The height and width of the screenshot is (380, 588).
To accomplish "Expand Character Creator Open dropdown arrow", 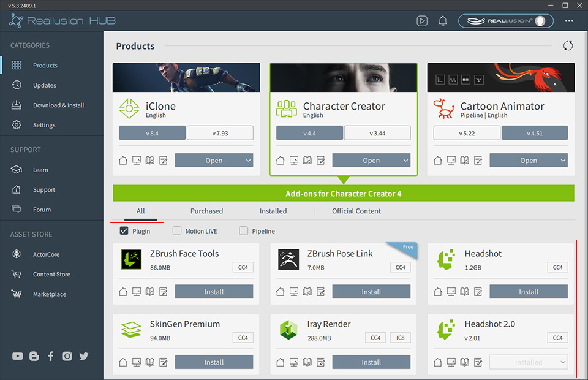I will click(405, 161).
